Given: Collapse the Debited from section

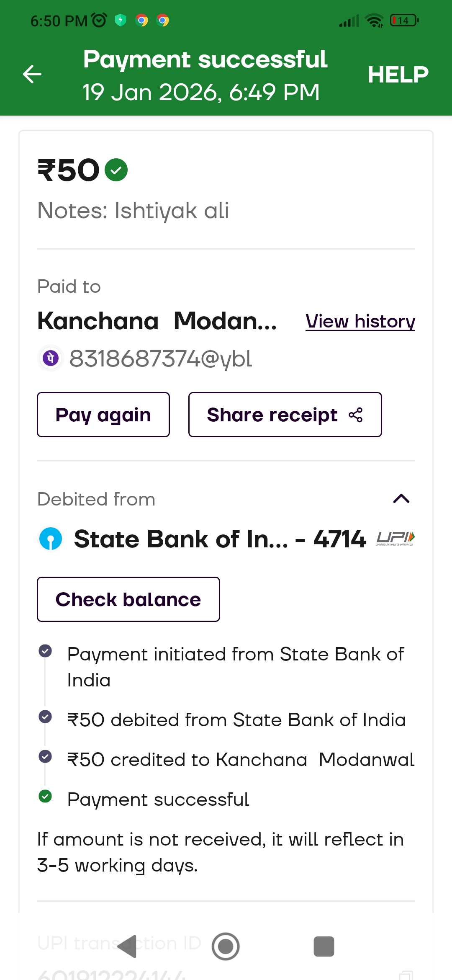Looking at the screenshot, I should [401, 498].
